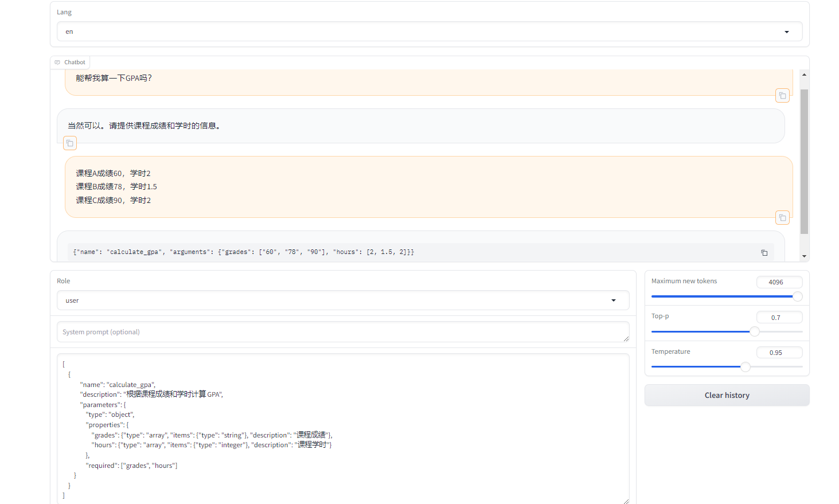Expand the Lang dropdown arrow
This screenshot has width=839, height=504.
(x=787, y=32)
